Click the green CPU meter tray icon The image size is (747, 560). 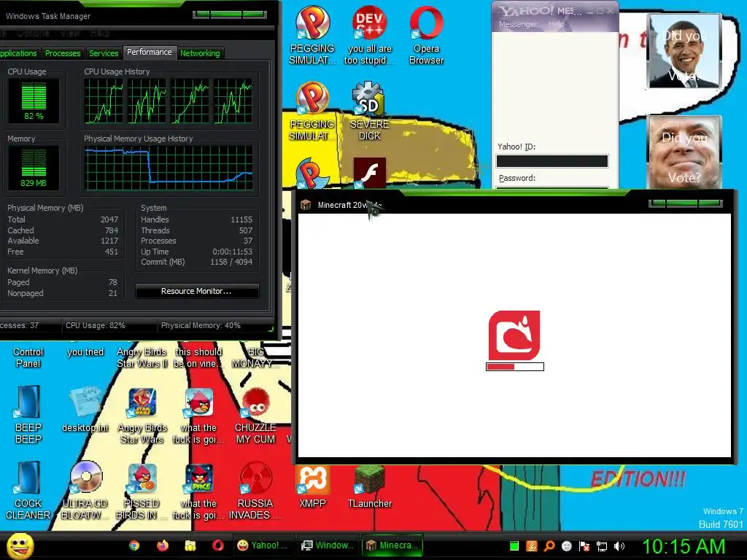tap(514, 546)
